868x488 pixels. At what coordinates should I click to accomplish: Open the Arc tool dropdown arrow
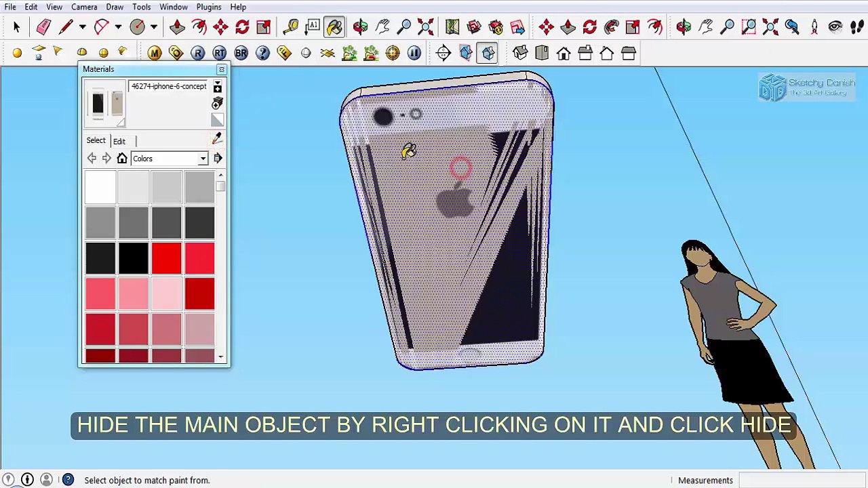118,27
